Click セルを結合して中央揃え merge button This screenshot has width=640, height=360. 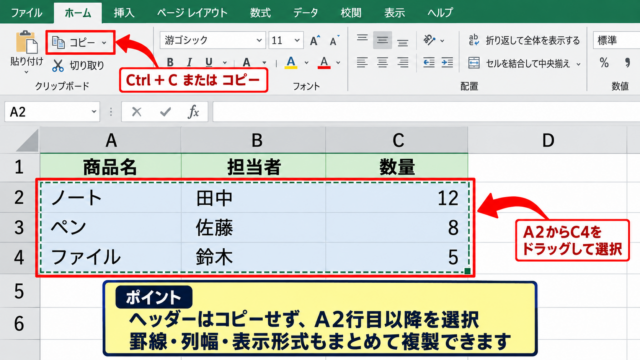tap(519, 63)
